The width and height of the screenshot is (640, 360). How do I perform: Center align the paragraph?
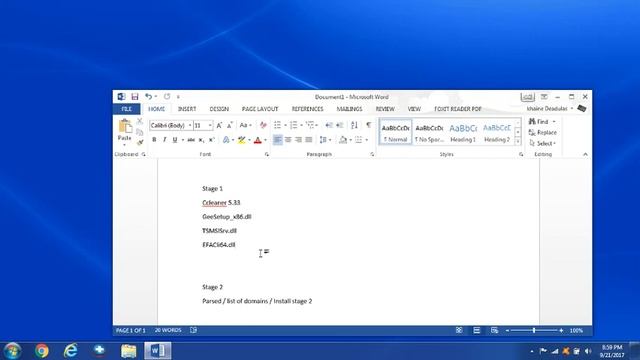click(288, 140)
